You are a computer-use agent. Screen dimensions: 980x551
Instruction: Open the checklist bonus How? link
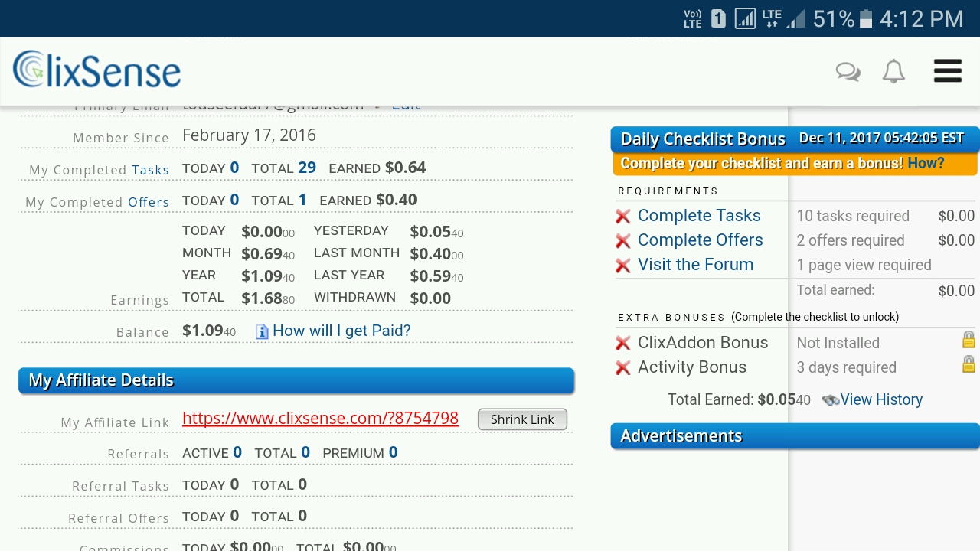pyautogui.click(x=926, y=163)
